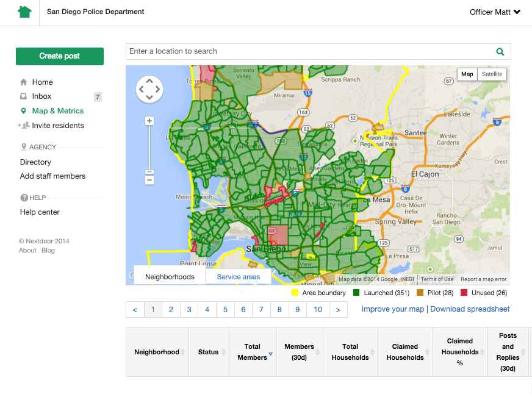Viewport: 532px width, 397px height.
Task: Click the Create post button
Action: pyautogui.click(x=60, y=56)
